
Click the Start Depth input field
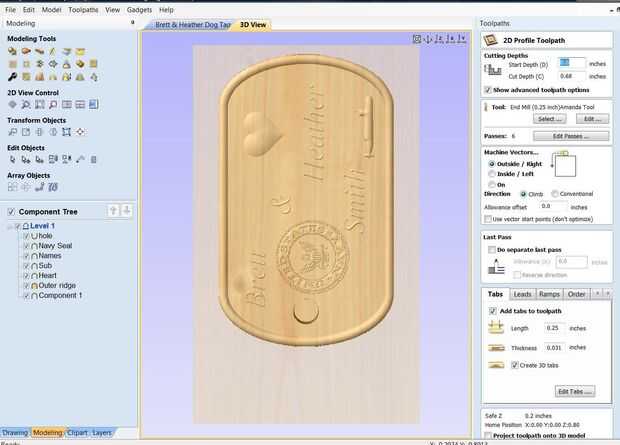click(571, 63)
